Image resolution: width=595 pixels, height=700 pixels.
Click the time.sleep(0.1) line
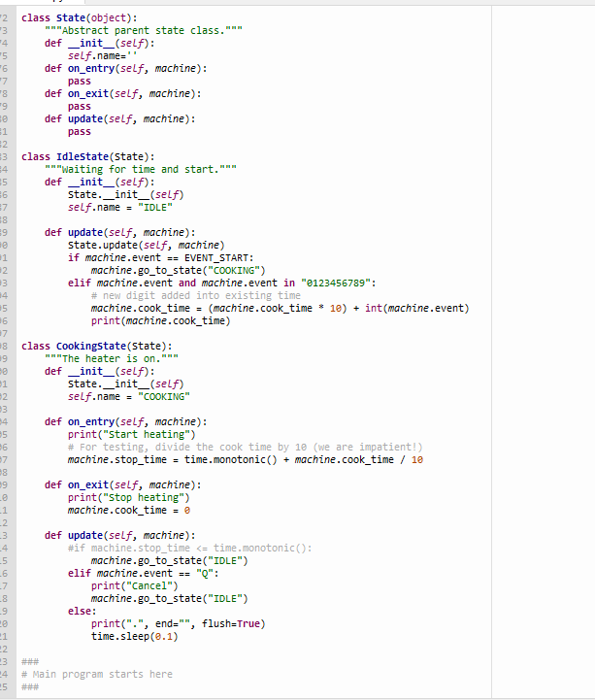tap(134, 637)
